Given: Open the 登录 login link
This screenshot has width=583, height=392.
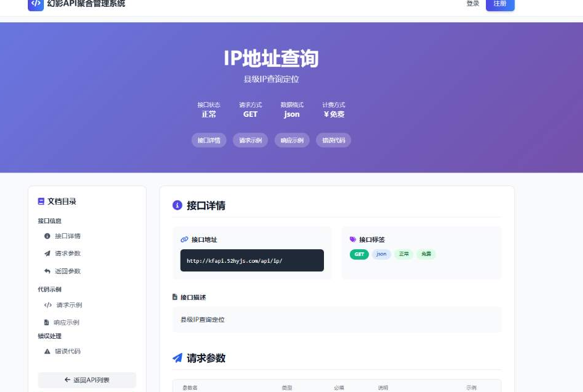Looking at the screenshot, I should coord(472,4).
